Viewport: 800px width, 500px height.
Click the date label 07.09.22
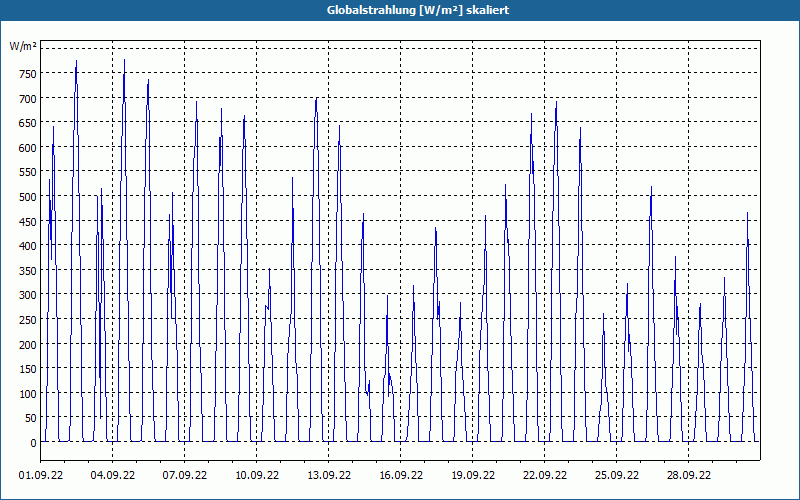pos(185,475)
